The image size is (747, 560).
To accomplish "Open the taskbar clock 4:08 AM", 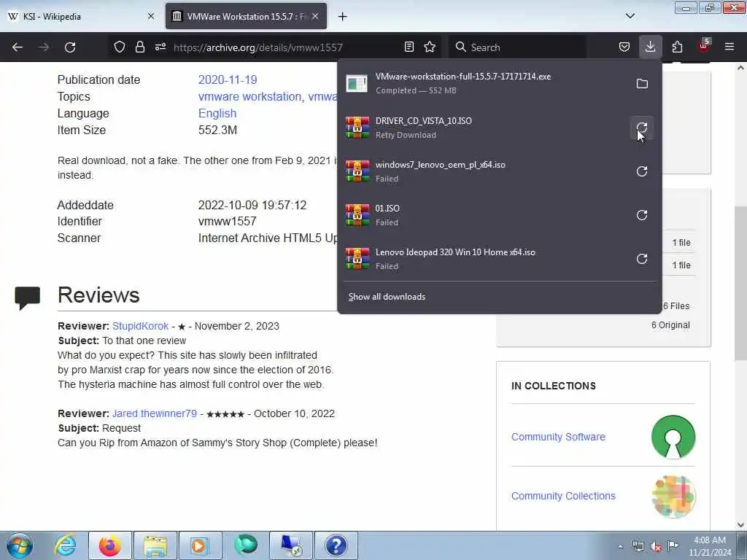I will pos(710,546).
